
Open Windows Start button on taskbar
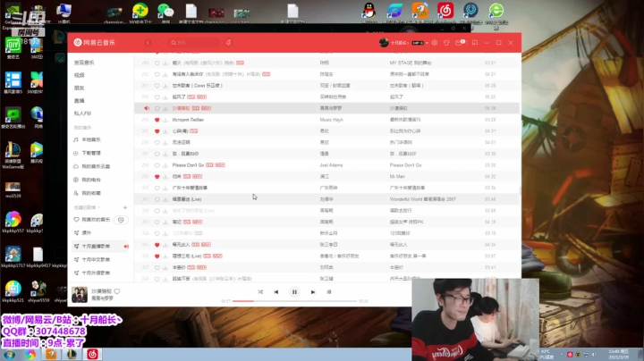(x=10, y=355)
